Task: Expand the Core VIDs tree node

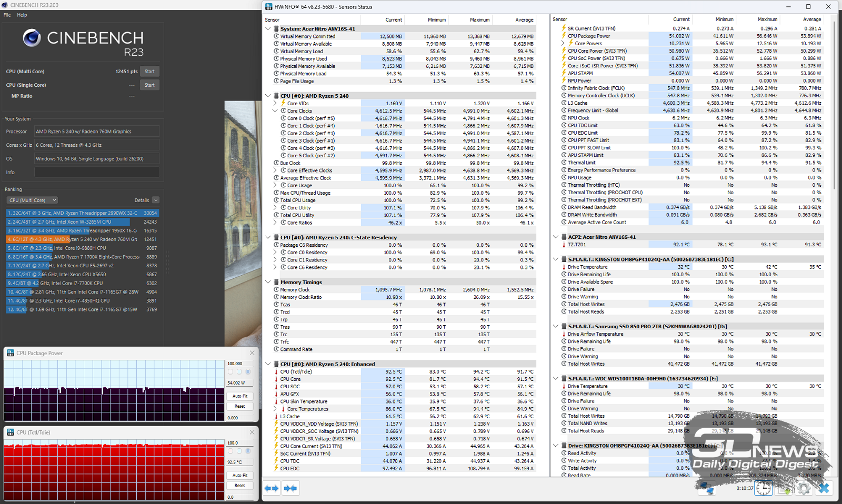Action: click(275, 104)
